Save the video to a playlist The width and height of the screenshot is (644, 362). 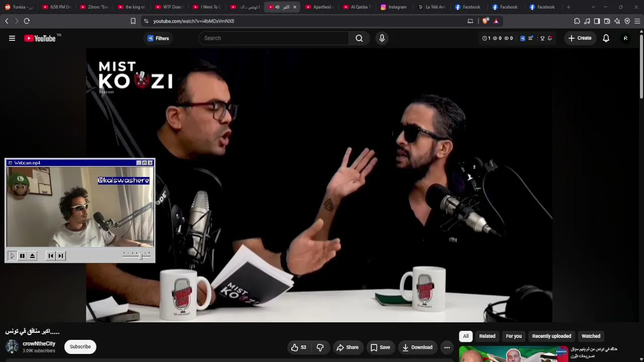click(x=380, y=347)
